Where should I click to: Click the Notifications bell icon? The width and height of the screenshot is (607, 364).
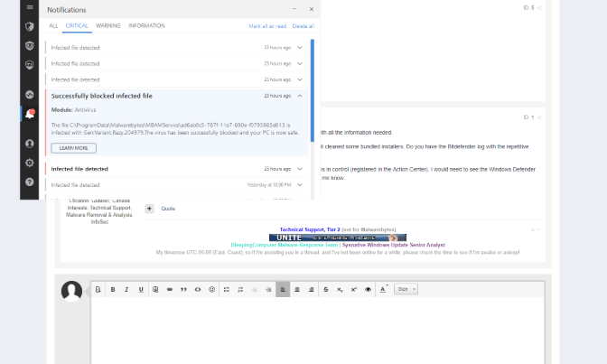click(30, 114)
